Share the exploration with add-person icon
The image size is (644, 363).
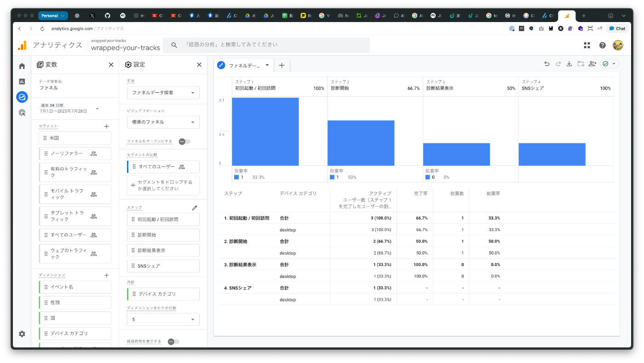click(592, 64)
